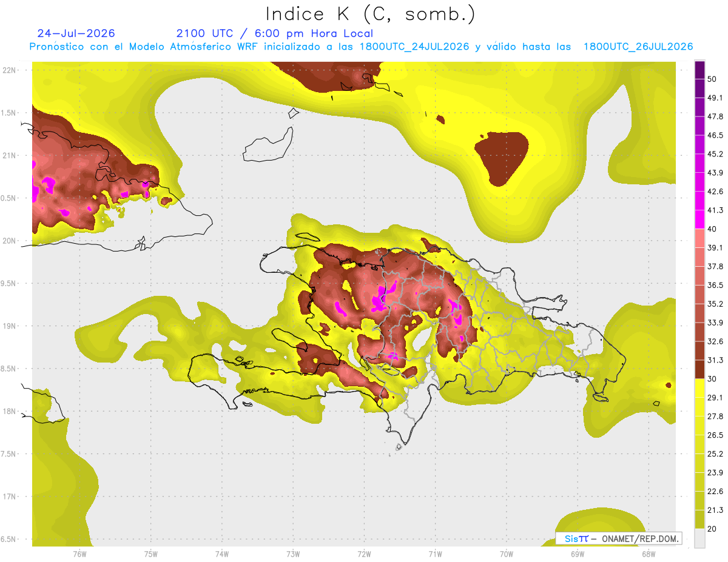Image resolution: width=728 pixels, height=562 pixels.
Task: Click the "9.5N" latitude axis label
Action: [8, 283]
